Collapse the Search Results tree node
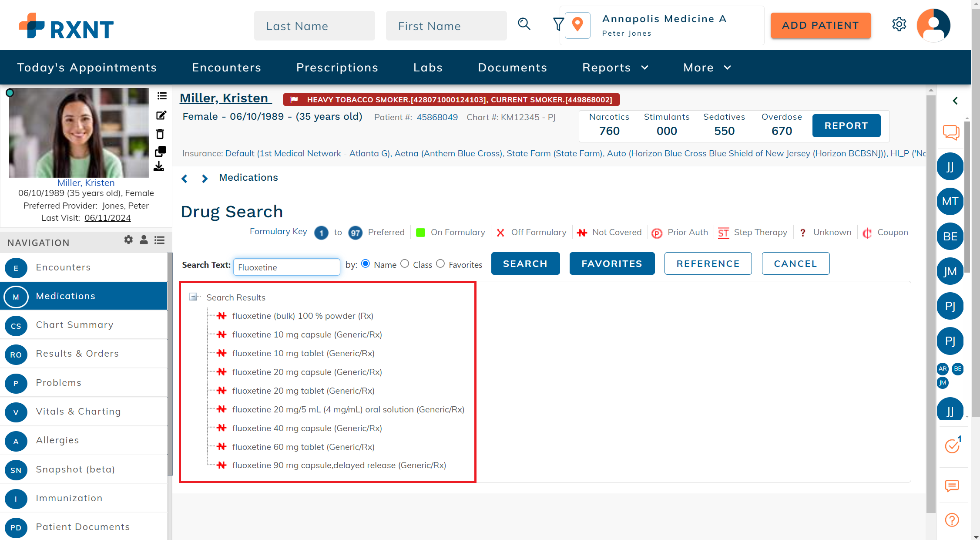 click(193, 297)
